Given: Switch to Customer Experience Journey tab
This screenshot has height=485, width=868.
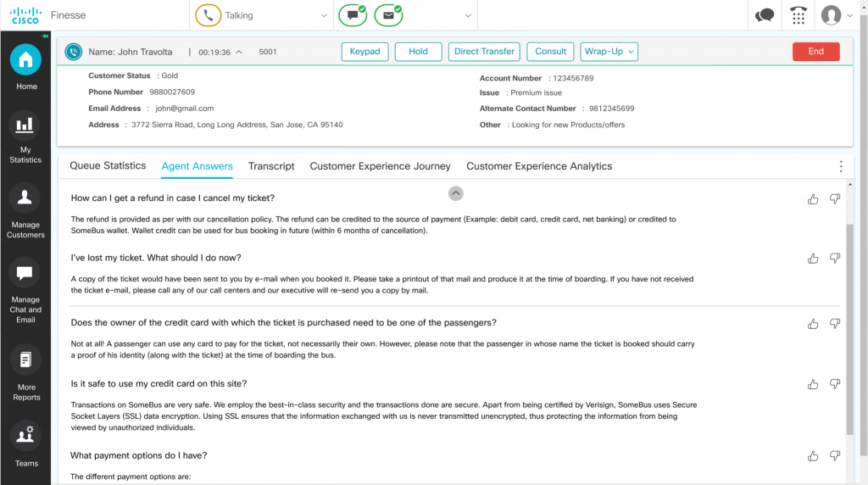Looking at the screenshot, I should pyautogui.click(x=380, y=166).
